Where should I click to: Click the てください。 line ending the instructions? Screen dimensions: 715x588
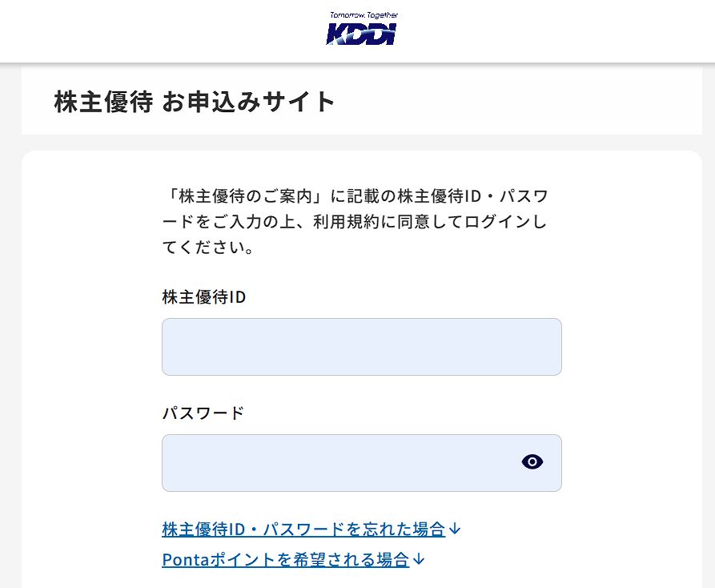point(208,248)
